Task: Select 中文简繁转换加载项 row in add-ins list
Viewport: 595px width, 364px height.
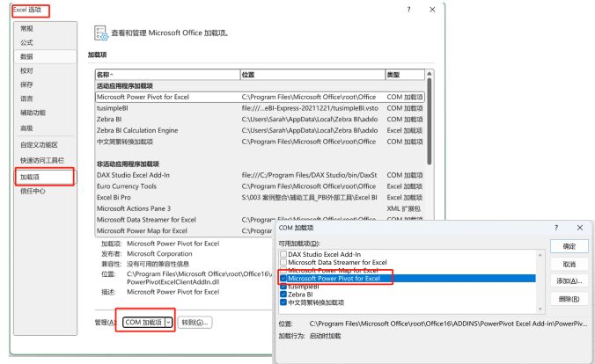Action: point(260,142)
